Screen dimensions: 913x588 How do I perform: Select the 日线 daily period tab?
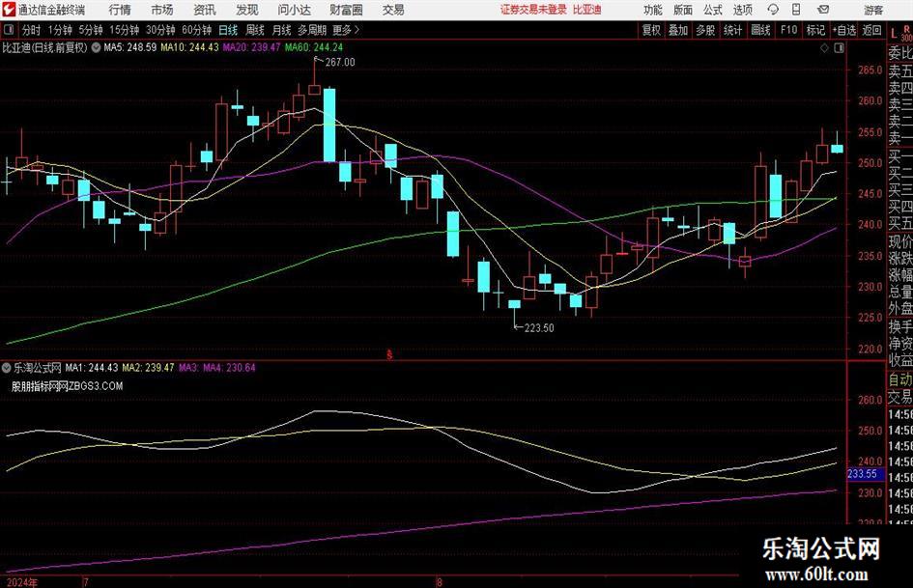pyautogui.click(x=228, y=30)
